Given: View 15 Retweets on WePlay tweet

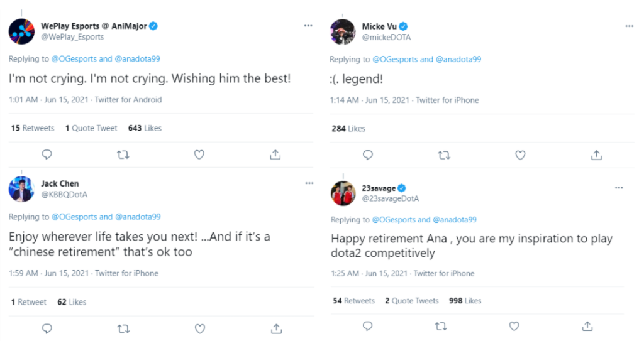Looking at the screenshot, I should 33,128.
